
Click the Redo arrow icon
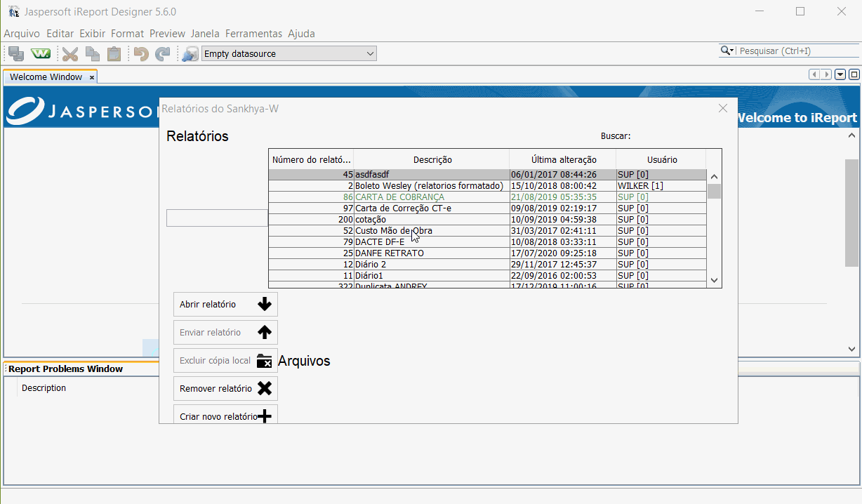[163, 54]
